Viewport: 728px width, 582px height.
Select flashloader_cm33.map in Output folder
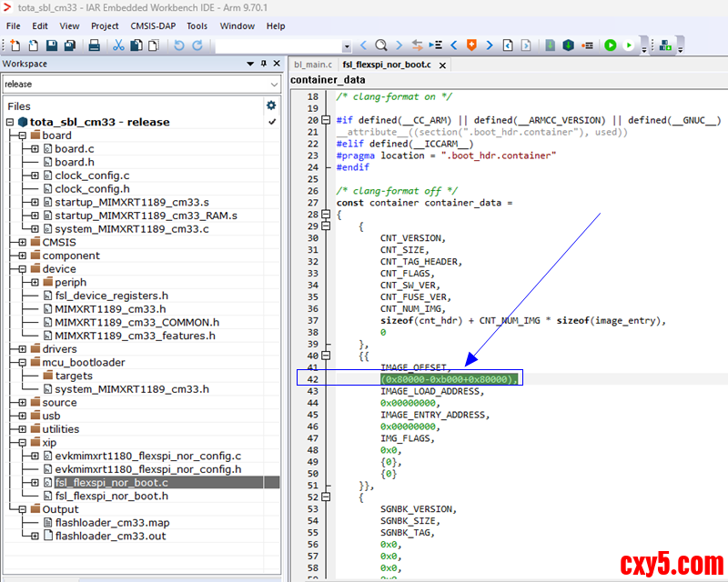pos(112,523)
